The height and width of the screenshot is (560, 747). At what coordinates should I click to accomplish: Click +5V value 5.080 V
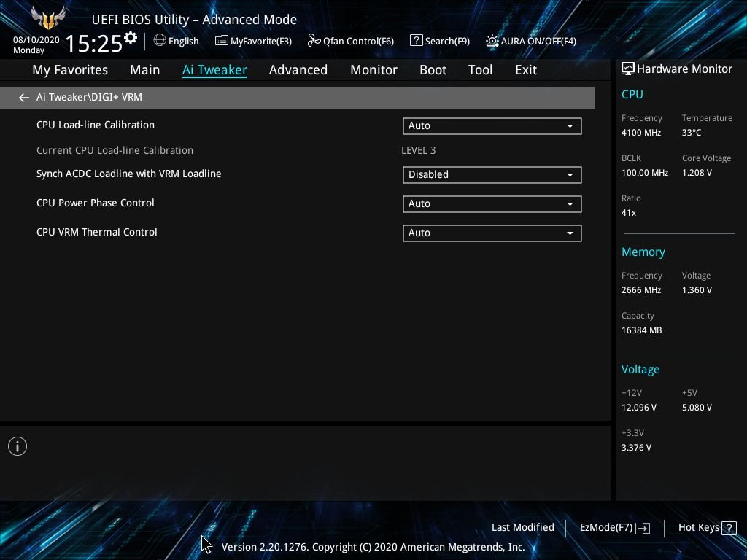(697, 408)
